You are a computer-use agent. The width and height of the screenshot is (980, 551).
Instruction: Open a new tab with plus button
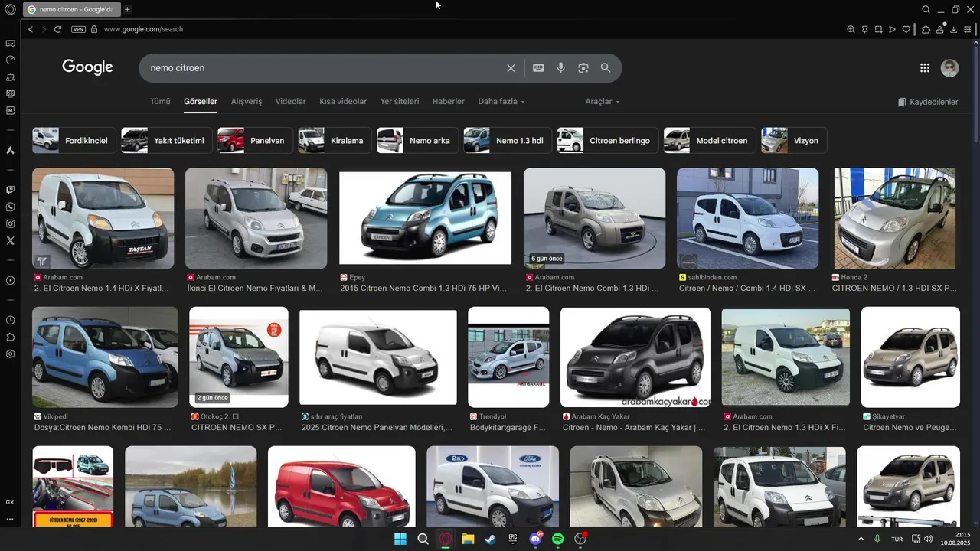[x=127, y=9]
